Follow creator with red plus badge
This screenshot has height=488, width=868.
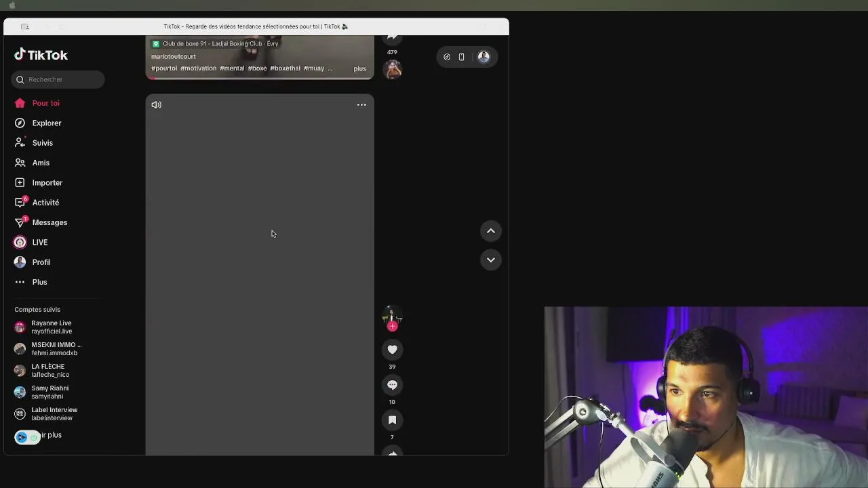pos(392,327)
